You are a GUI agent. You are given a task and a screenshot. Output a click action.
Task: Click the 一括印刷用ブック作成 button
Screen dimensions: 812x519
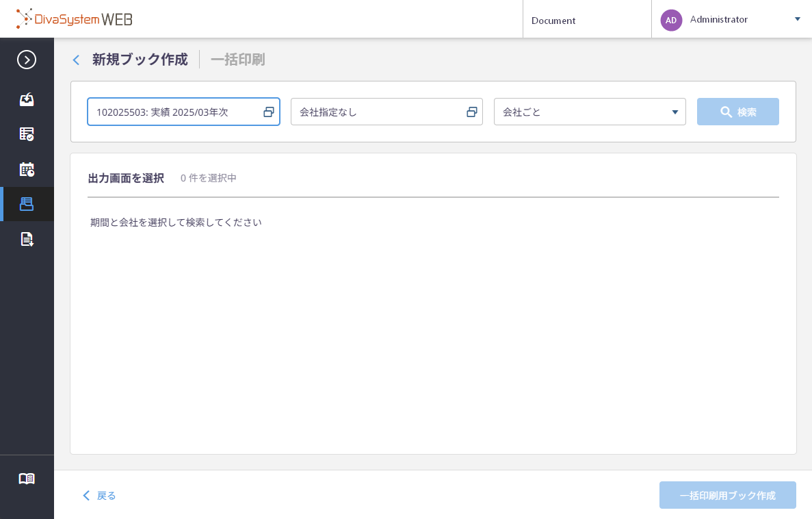(728, 495)
